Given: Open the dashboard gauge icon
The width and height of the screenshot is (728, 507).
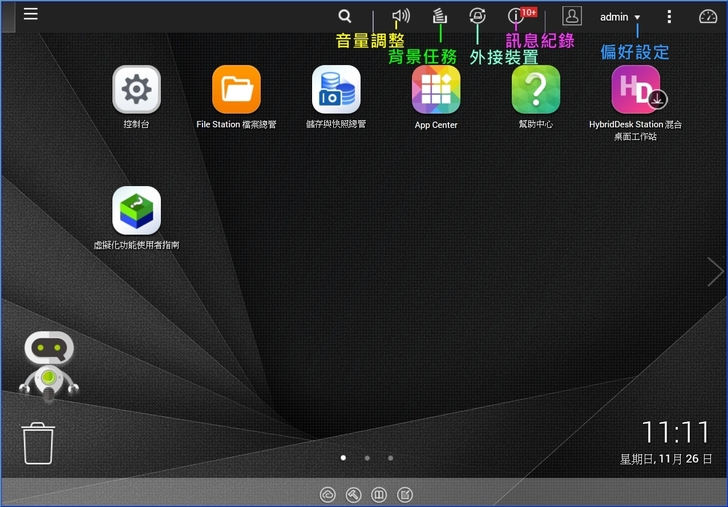Looking at the screenshot, I should click(708, 17).
